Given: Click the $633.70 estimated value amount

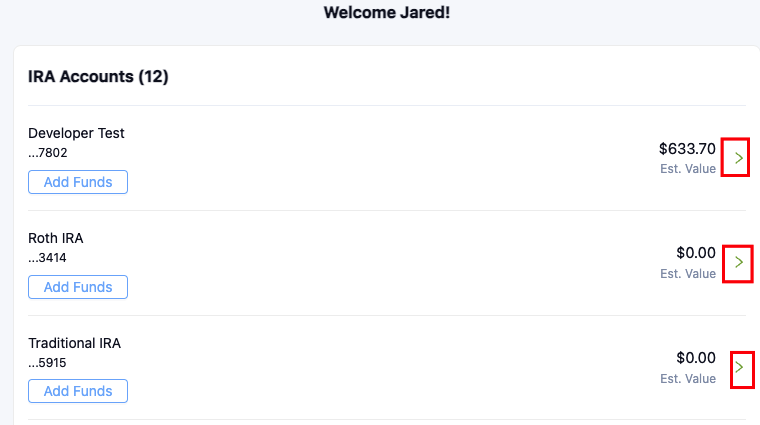Looking at the screenshot, I should tap(687, 148).
